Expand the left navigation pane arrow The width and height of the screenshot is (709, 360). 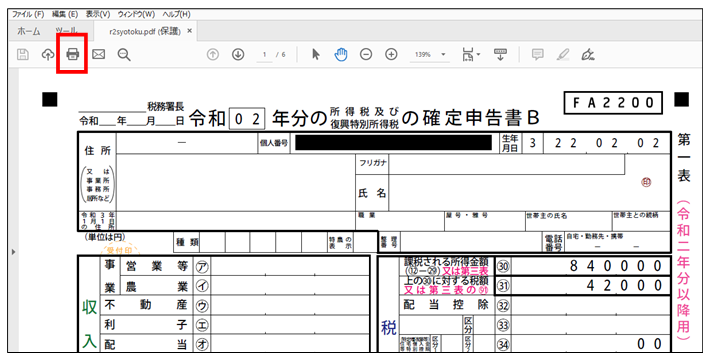pyautogui.click(x=13, y=251)
